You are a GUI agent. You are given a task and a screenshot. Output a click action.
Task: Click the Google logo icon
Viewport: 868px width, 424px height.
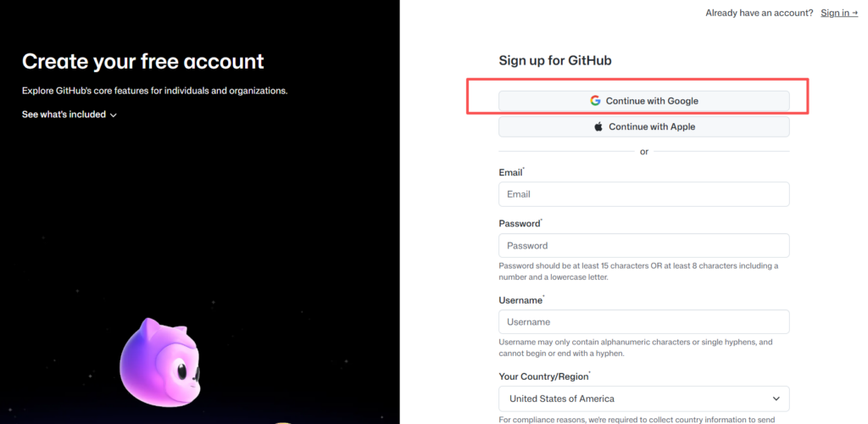coord(595,101)
